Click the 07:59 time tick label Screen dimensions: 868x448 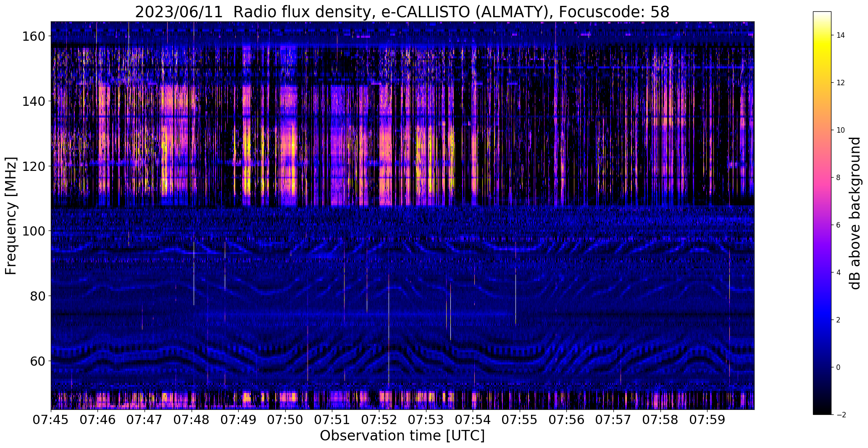(x=708, y=420)
